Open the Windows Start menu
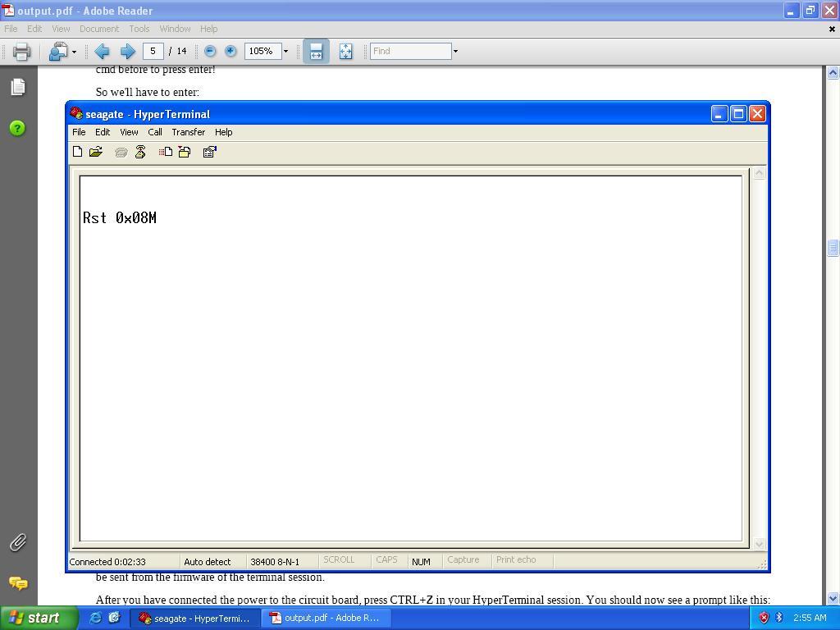The height and width of the screenshot is (630, 840). 39,619
